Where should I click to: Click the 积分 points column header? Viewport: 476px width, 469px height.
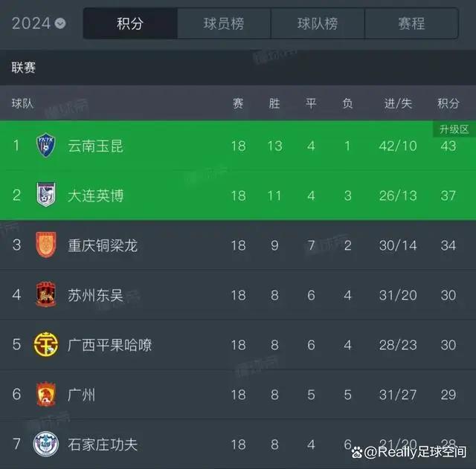(448, 103)
